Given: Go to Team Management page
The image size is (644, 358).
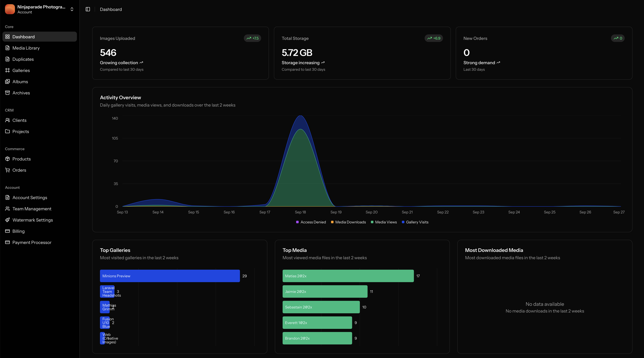Looking at the screenshot, I should 32,209.
